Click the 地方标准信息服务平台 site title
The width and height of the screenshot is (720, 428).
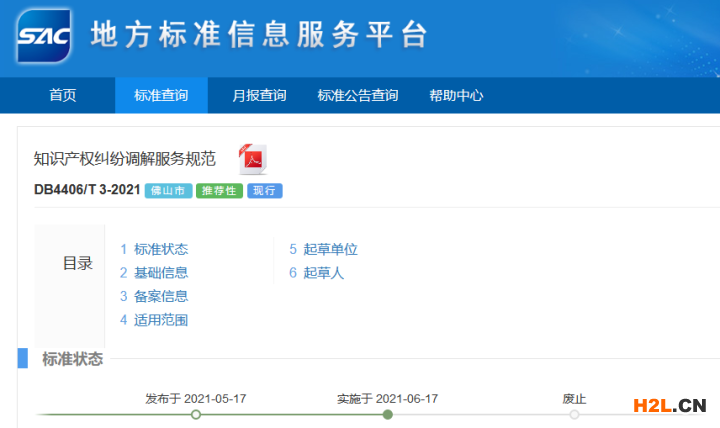[x=259, y=34]
